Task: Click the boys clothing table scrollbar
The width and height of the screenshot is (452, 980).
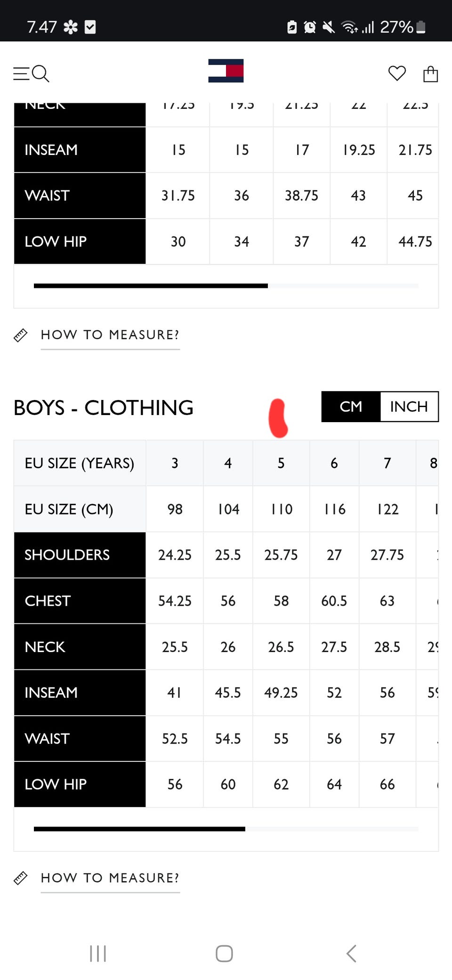Action: point(139,829)
